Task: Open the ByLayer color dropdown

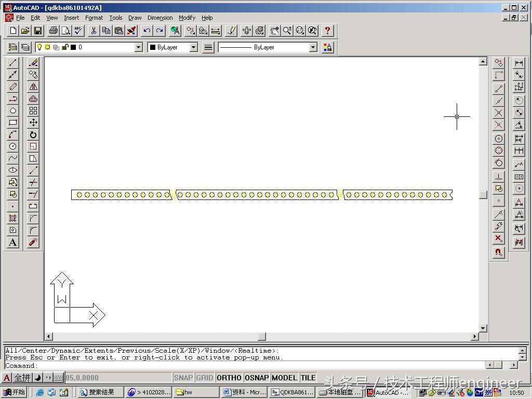Action: 193,47
